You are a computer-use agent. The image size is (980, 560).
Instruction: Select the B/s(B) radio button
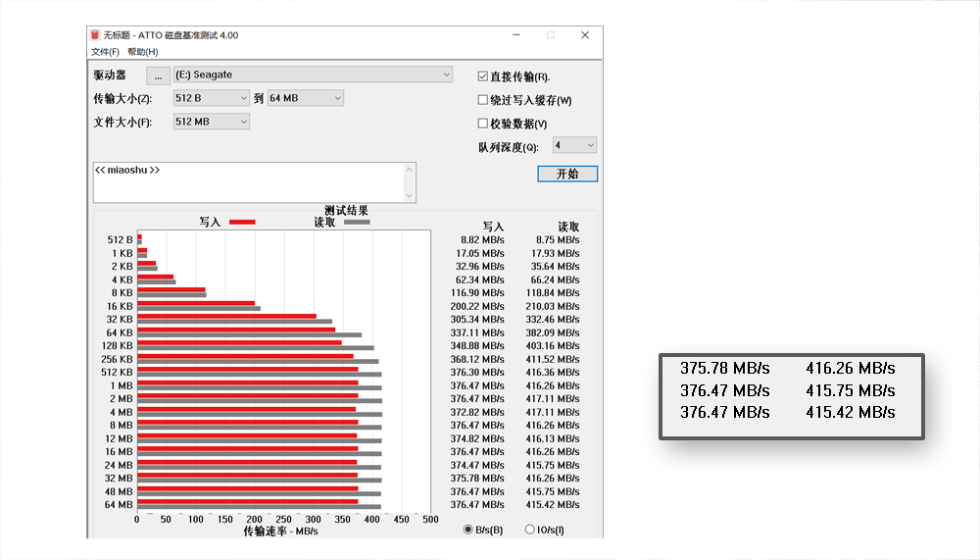point(468,530)
